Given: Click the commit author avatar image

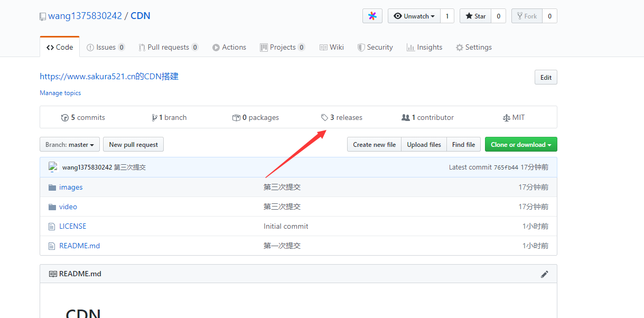Looking at the screenshot, I should 53,167.
